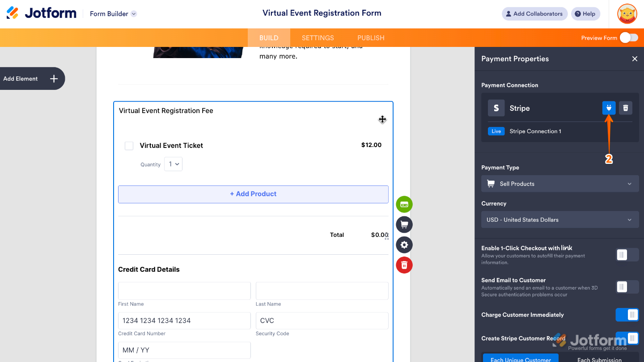Open payment settings green card icon
The width and height of the screenshot is (644, 362).
(404, 204)
